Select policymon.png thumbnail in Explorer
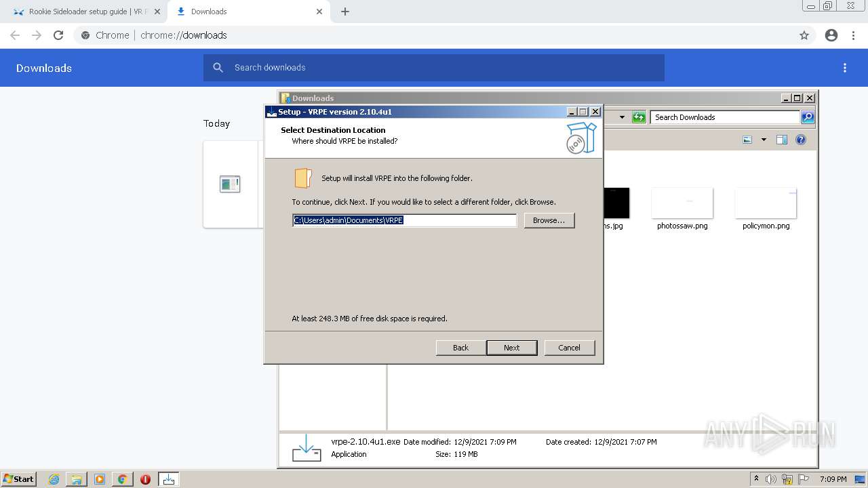 point(766,203)
